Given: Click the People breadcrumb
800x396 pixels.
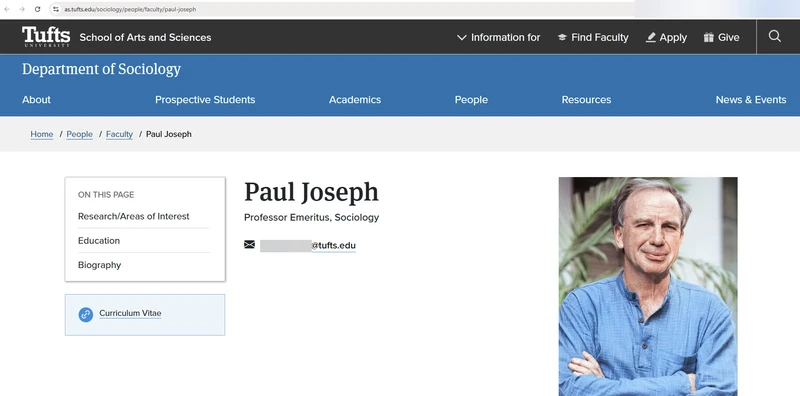Looking at the screenshot, I should (x=80, y=134).
